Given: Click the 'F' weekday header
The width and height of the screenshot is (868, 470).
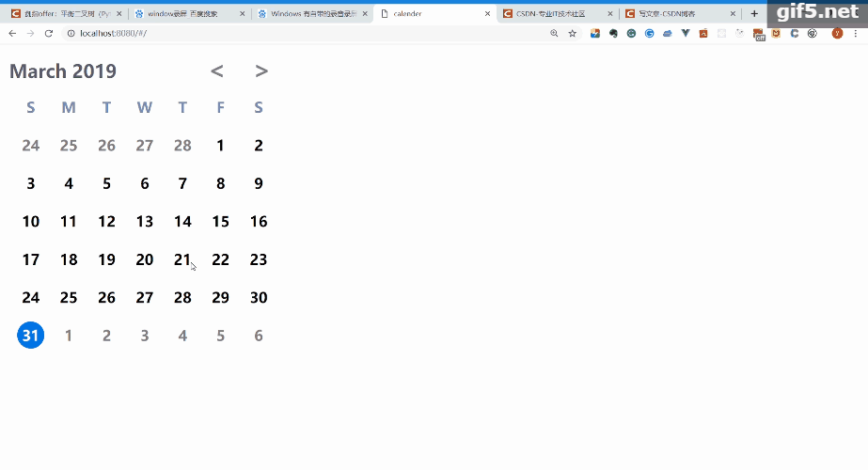Looking at the screenshot, I should pyautogui.click(x=220, y=107).
